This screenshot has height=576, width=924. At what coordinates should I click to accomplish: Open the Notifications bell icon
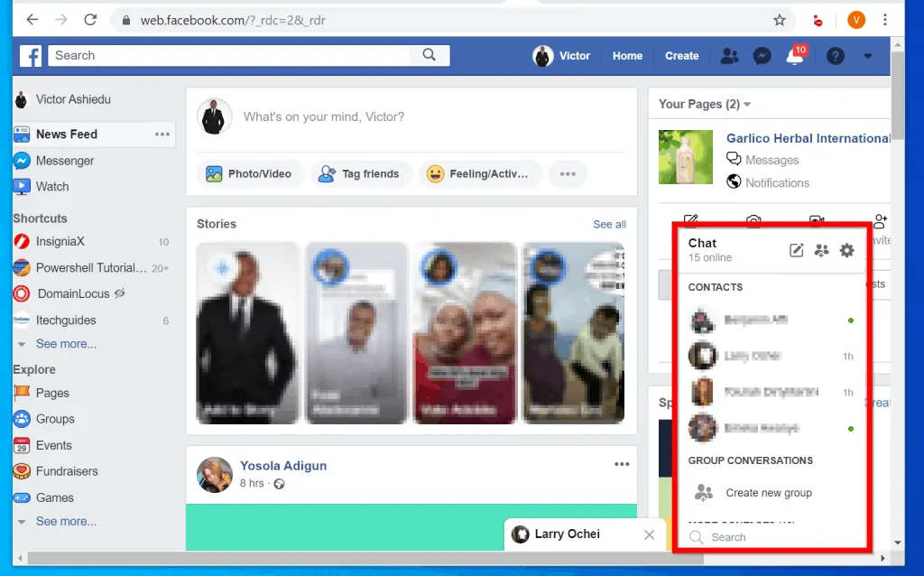click(x=795, y=56)
